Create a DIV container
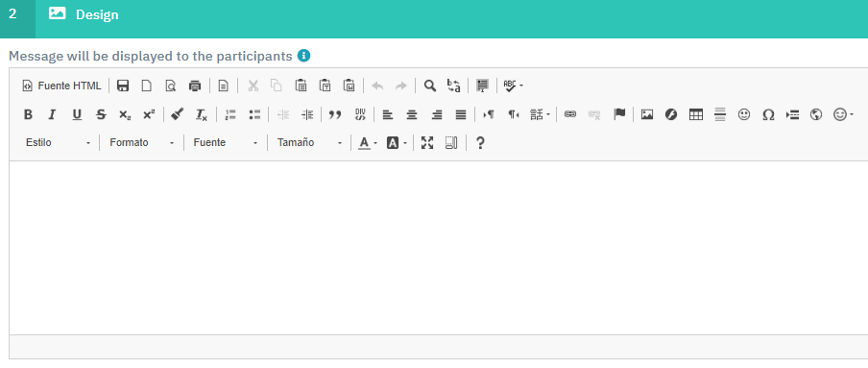Screen dimensions: 868x368 (x=360, y=114)
